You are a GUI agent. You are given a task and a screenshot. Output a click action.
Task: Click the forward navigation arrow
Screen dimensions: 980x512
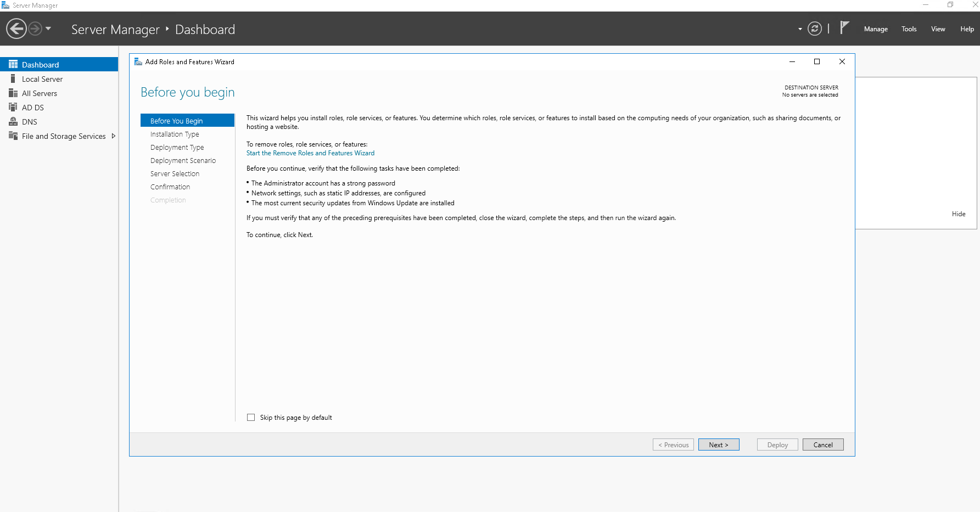coord(35,29)
